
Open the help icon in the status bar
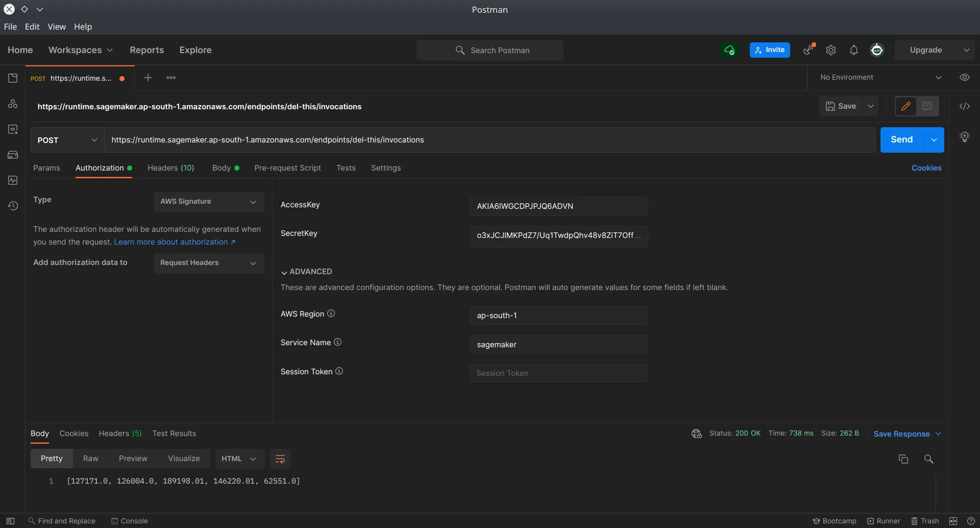971,521
